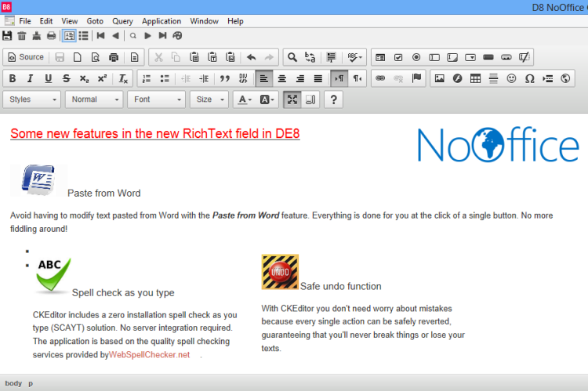Click the Insert Image icon
This screenshot has height=391, width=588.
(x=440, y=78)
